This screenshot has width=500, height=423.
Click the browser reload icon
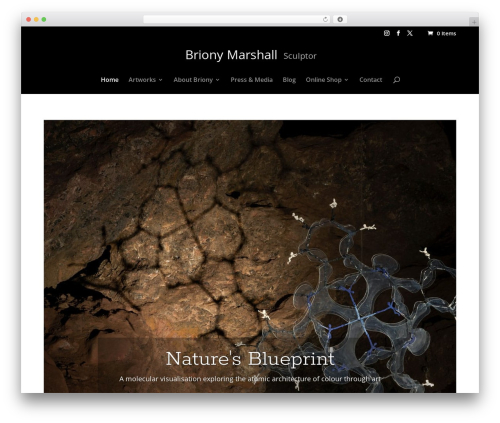tap(325, 19)
